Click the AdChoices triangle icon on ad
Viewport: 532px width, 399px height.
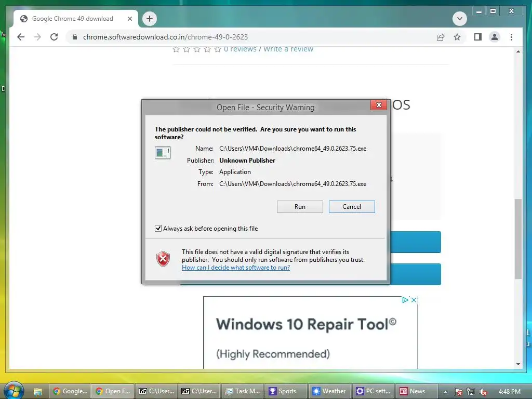point(405,300)
